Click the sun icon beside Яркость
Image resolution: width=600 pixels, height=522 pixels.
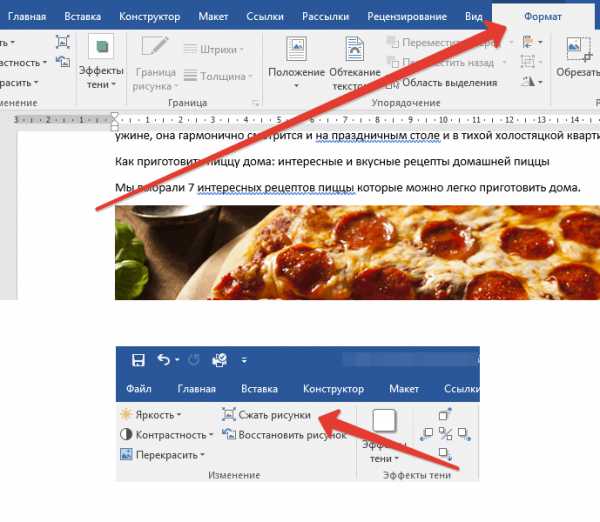tap(126, 414)
